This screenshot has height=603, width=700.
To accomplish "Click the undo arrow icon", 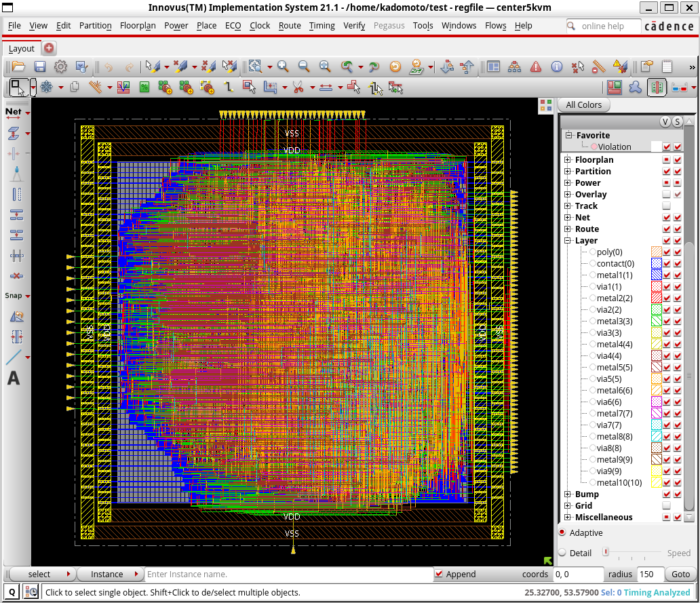I will (109, 67).
